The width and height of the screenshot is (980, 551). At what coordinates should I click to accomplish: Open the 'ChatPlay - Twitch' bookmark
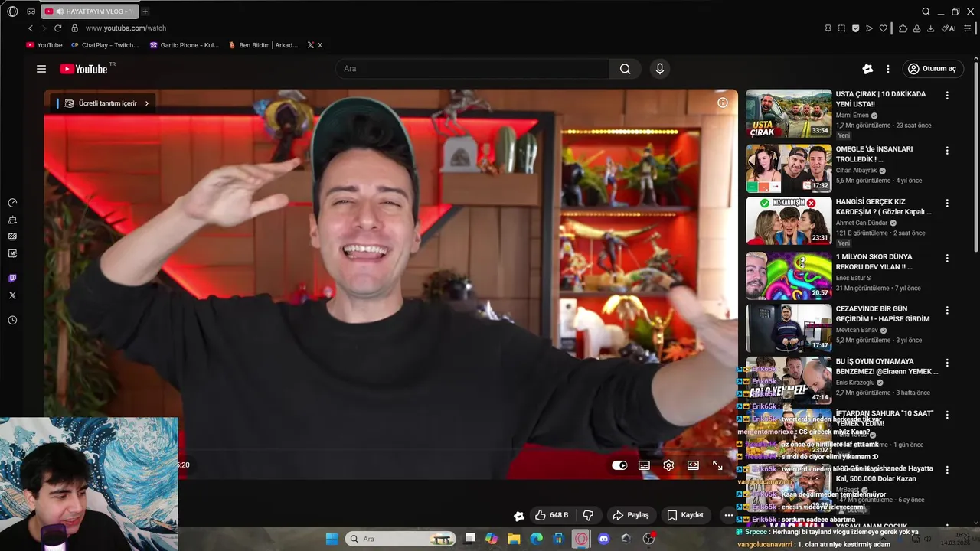(x=105, y=45)
